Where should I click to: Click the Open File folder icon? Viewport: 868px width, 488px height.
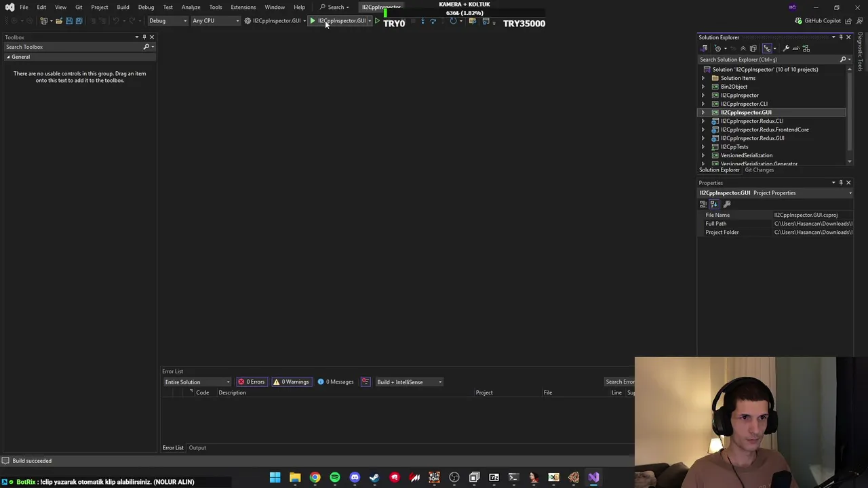[x=59, y=21]
